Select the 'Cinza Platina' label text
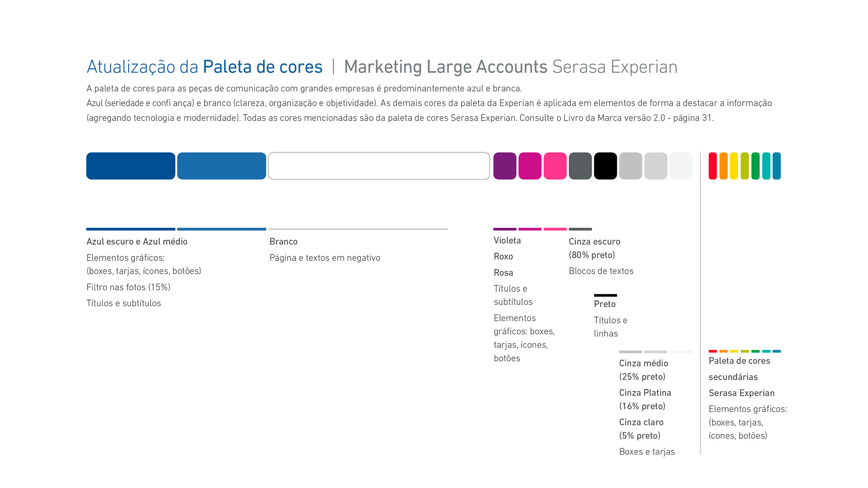 click(x=645, y=393)
